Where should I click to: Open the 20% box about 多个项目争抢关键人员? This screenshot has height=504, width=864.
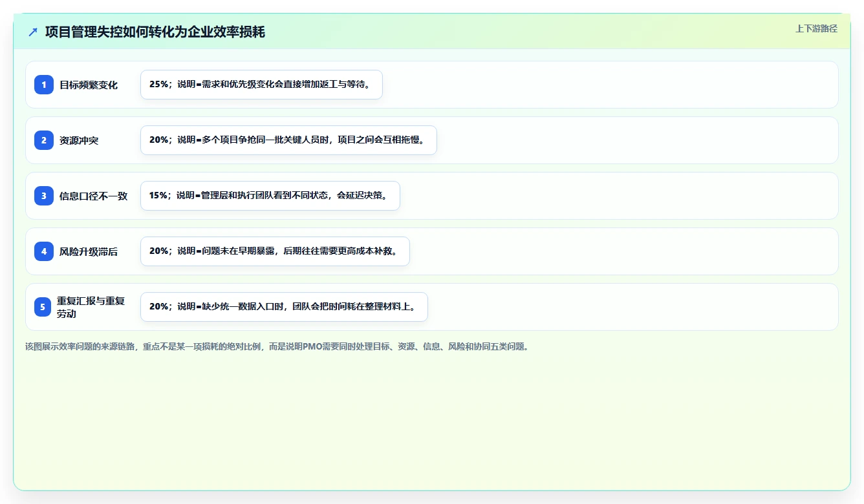point(288,140)
